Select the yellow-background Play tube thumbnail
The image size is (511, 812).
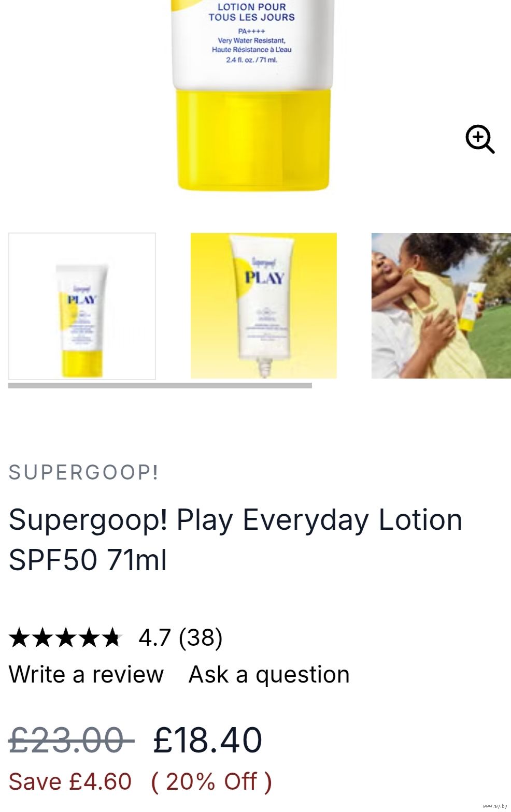click(x=264, y=306)
